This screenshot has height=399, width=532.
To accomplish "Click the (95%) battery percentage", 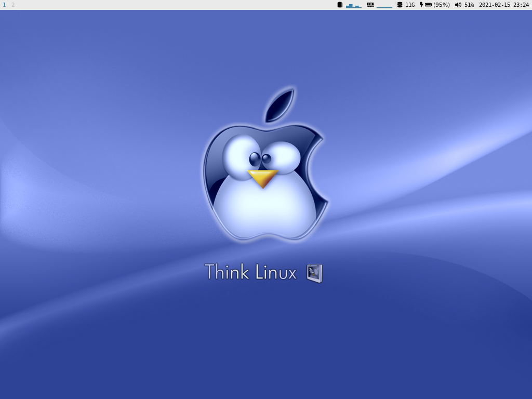I will click(x=442, y=5).
